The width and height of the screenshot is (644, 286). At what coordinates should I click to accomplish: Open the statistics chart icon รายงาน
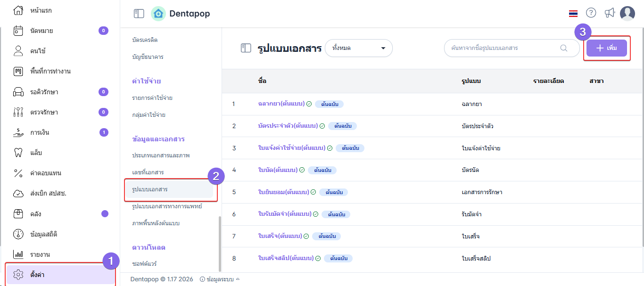tap(18, 254)
